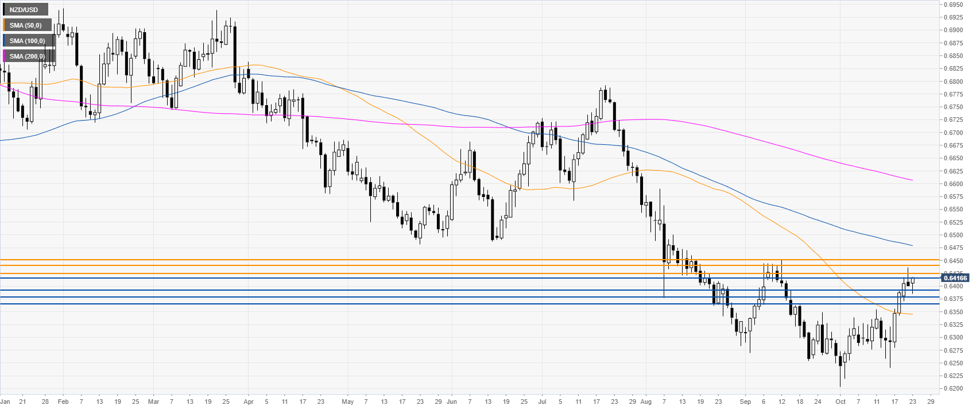
Task: Click the Feb label on time axis
Action: point(63,402)
